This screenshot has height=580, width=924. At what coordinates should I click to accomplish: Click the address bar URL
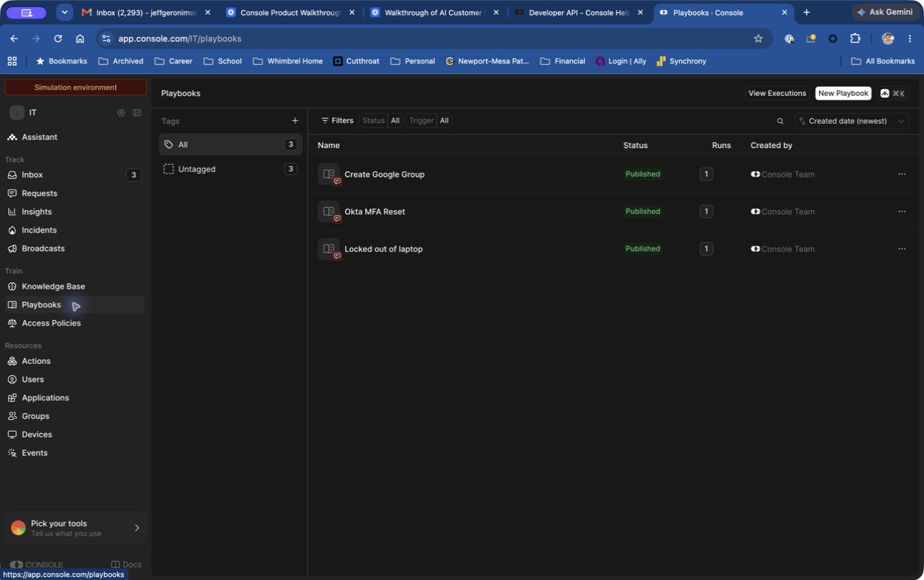click(x=180, y=39)
